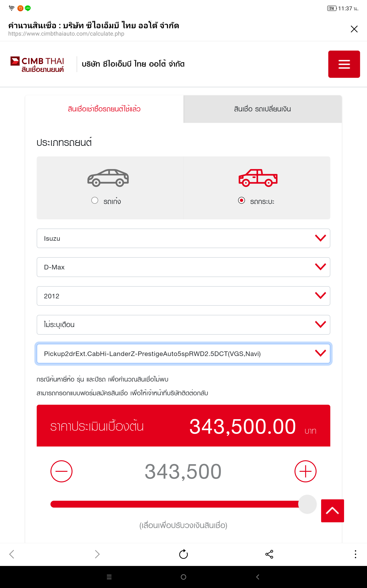367x588 pixels.
Task: Go back with the browser back arrow
Action: click(12, 554)
